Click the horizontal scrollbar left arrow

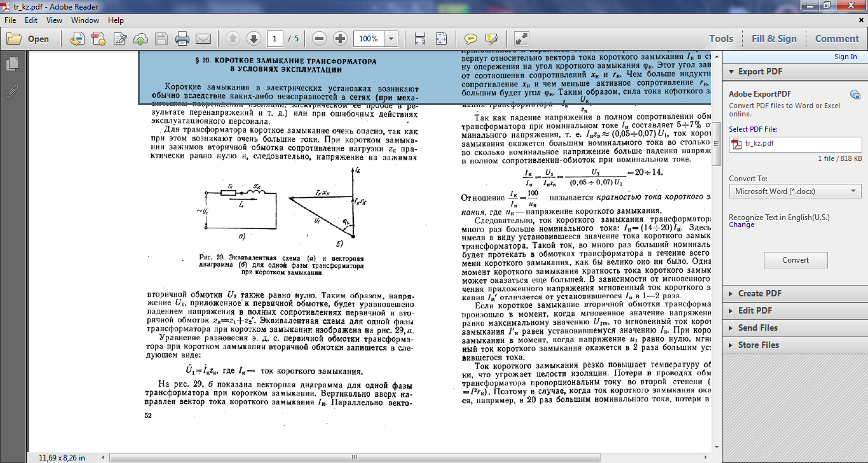point(103,457)
